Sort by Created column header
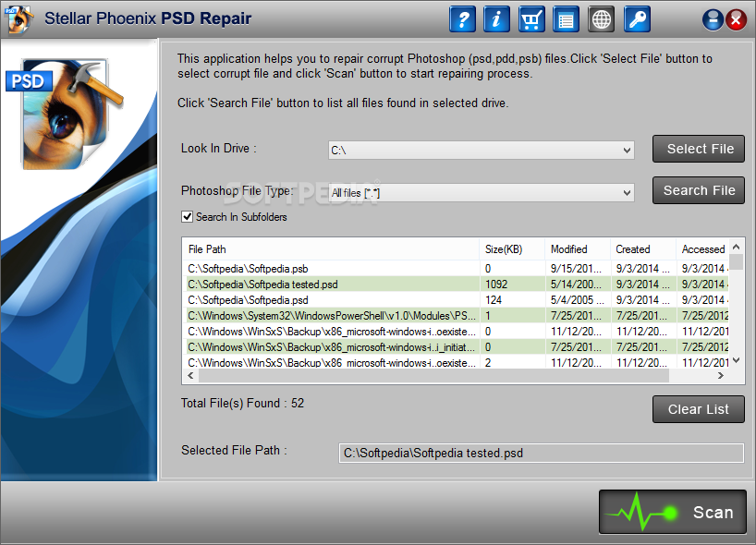The width and height of the screenshot is (756, 545). coord(643,249)
